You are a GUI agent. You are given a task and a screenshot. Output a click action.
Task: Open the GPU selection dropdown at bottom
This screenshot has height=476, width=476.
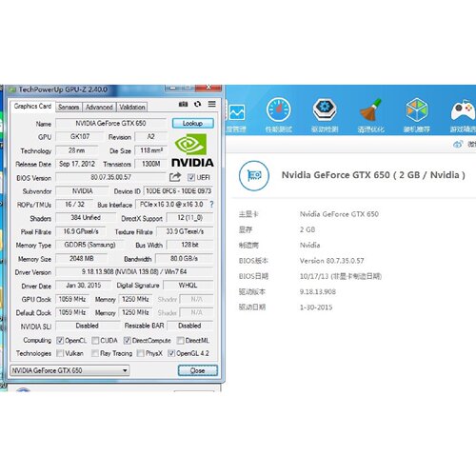(69, 370)
